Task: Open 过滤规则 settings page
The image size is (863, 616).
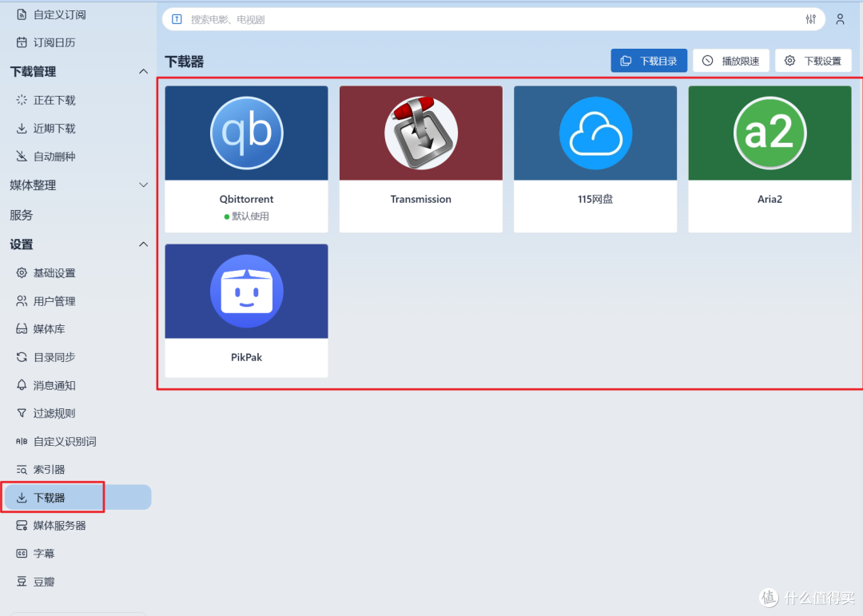Action: [x=54, y=413]
